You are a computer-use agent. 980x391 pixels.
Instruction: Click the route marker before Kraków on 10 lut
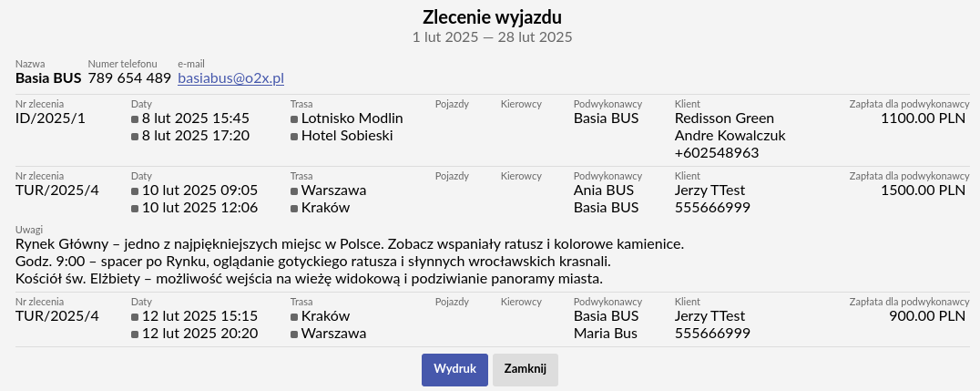coord(294,209)
